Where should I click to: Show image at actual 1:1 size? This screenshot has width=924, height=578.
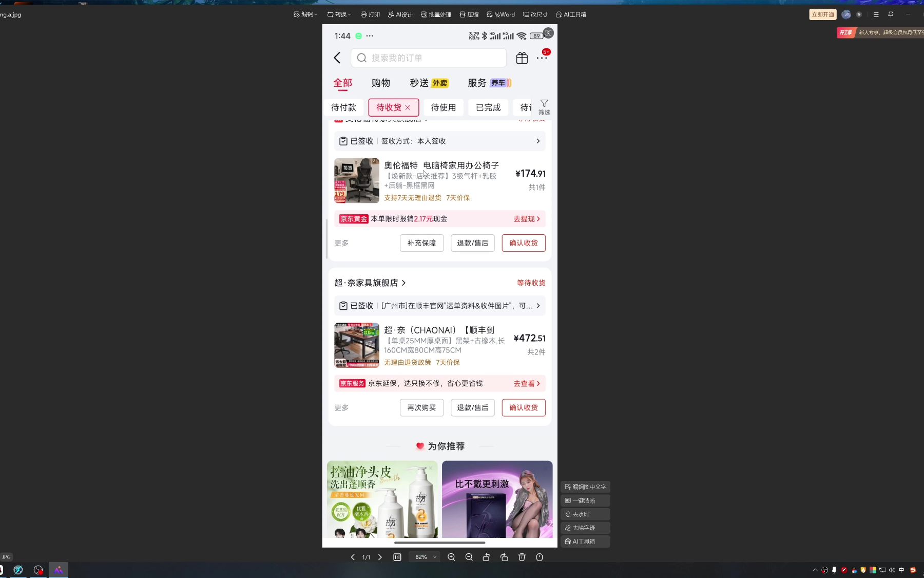pos(397,557)
